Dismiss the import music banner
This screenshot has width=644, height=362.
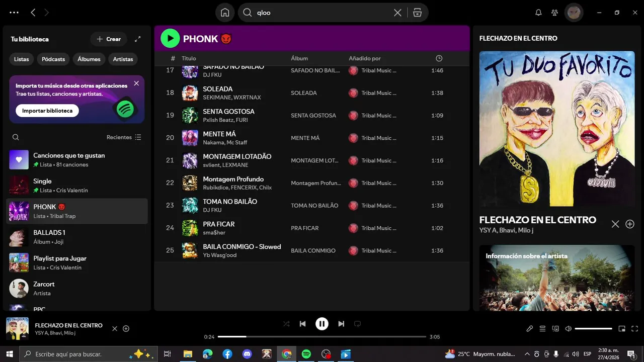(136, 83)
